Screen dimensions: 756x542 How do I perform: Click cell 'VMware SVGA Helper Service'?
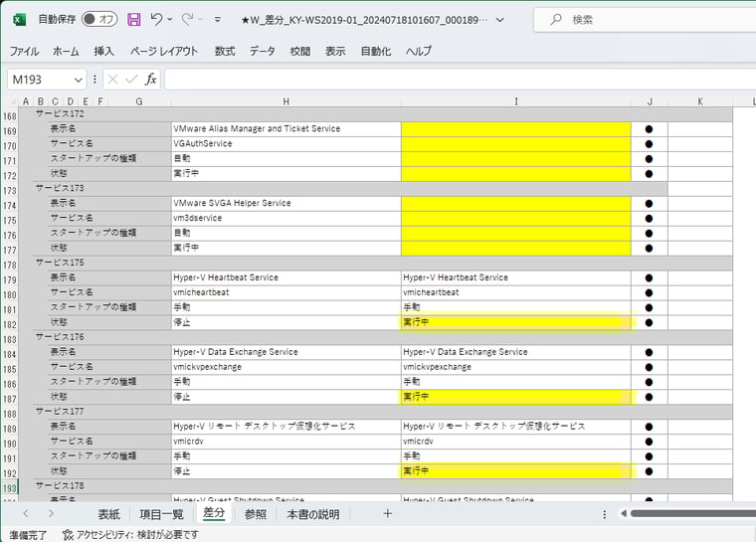click(285, 203)
